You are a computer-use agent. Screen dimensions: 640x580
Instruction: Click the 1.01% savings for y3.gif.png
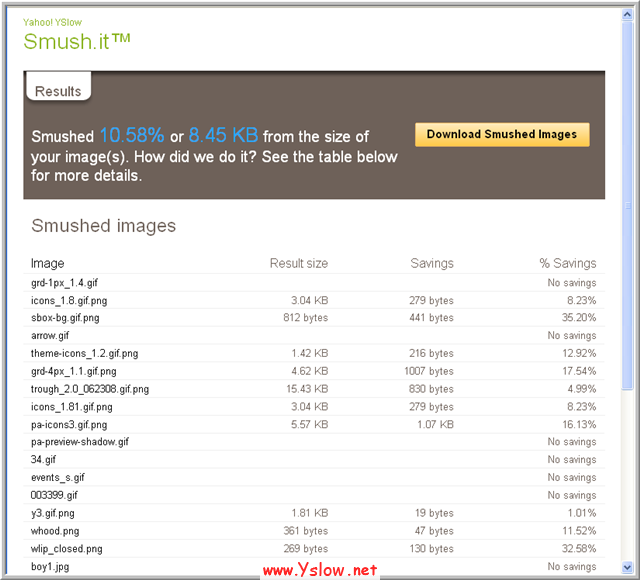[x=582, y=513]
